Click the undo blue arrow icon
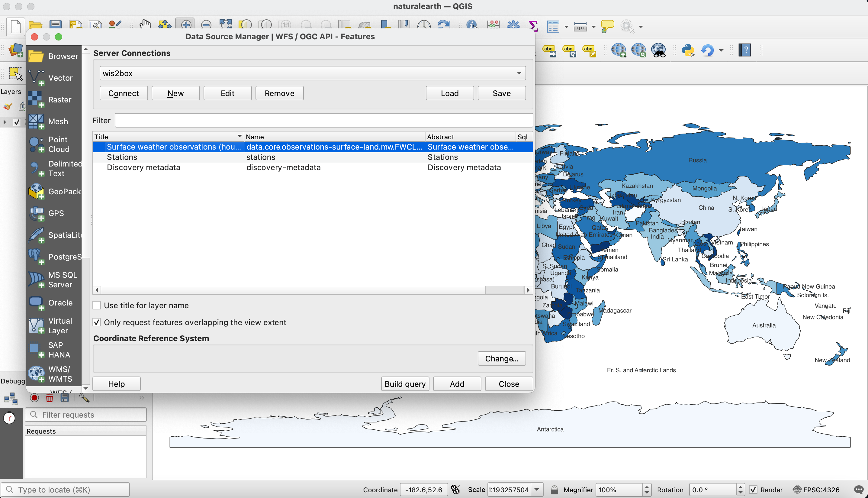The image size is (868, 498). tap(708, 51)
